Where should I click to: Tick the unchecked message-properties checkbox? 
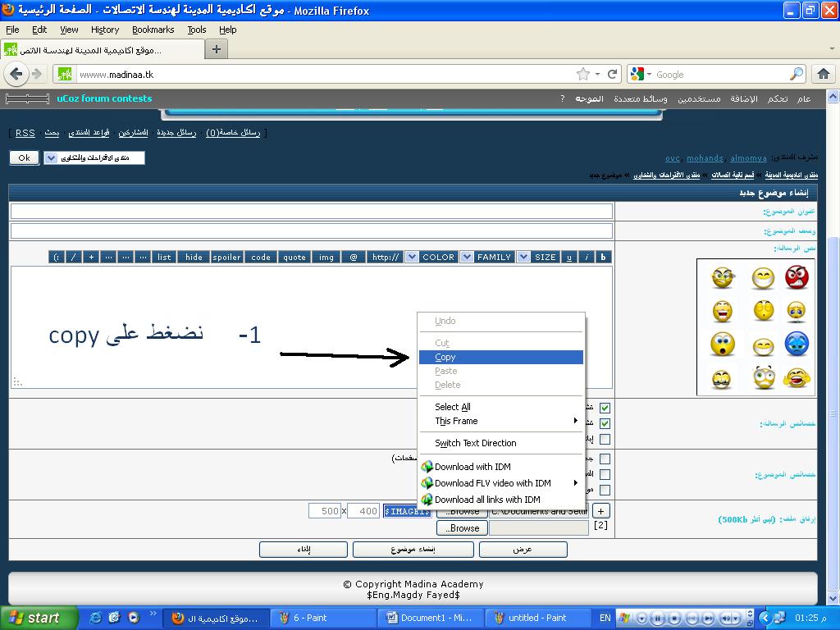pos(605,440)
